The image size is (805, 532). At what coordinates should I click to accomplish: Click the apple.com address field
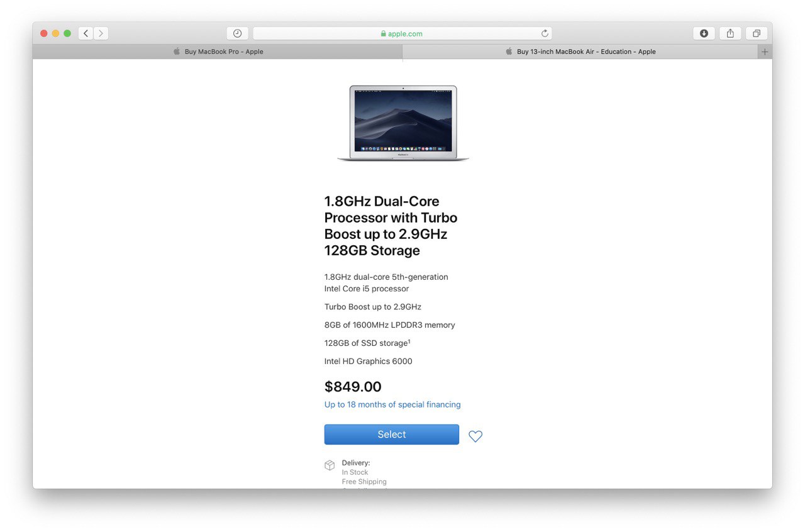tap(402, 33)
